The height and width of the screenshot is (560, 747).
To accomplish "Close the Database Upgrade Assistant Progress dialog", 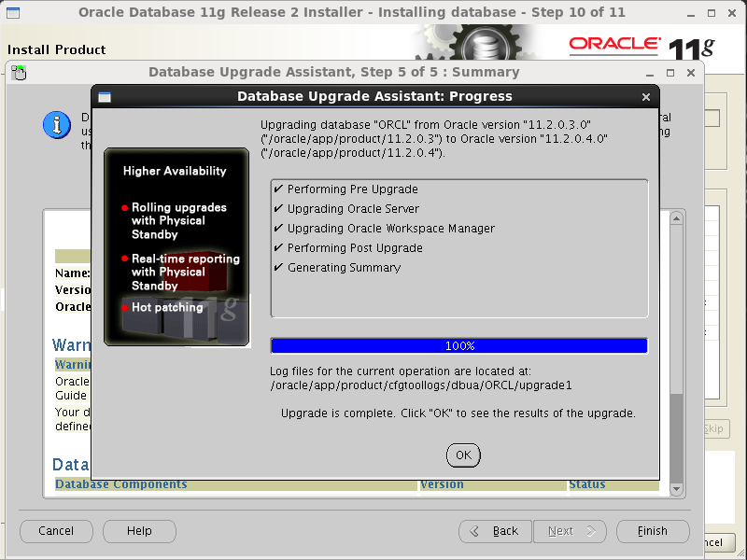I will pyautogui.click(x=646, y=97).
